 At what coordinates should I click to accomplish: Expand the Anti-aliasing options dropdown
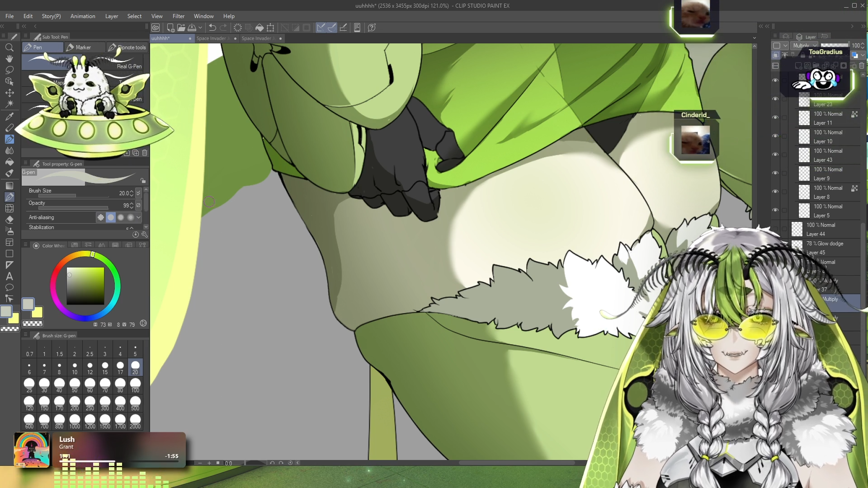click(139, 217)
